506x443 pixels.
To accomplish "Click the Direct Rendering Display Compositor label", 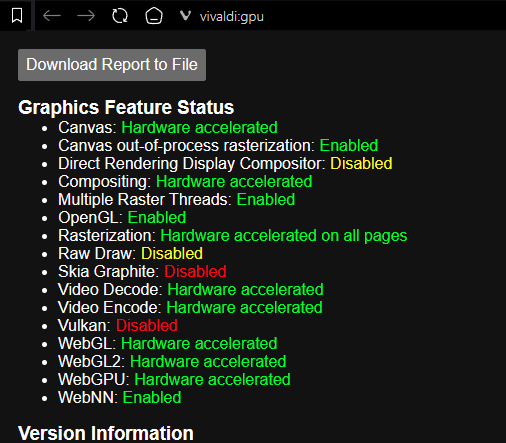I will coord(192,164).
